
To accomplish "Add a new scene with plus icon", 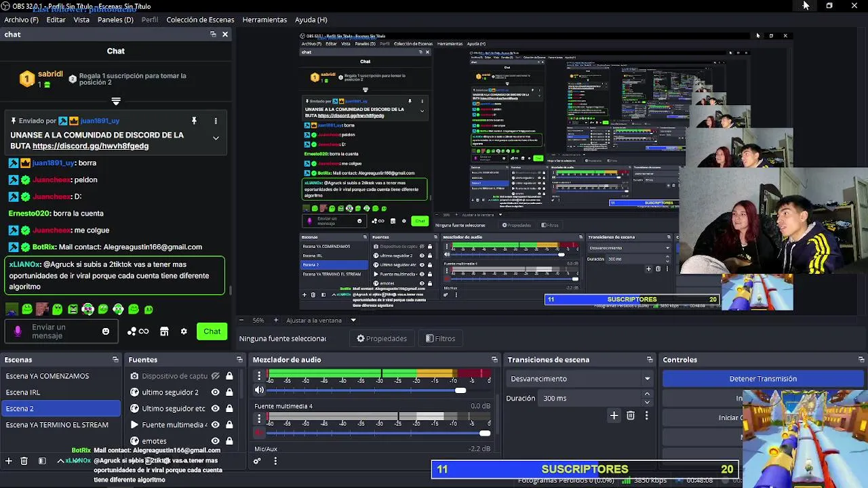I will point(9,461).
